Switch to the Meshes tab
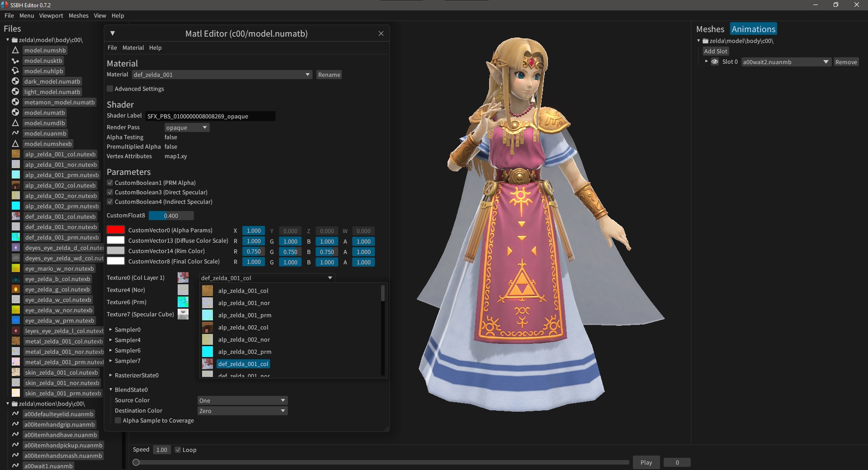Screen dimensions: 868x470 point(710,28)
